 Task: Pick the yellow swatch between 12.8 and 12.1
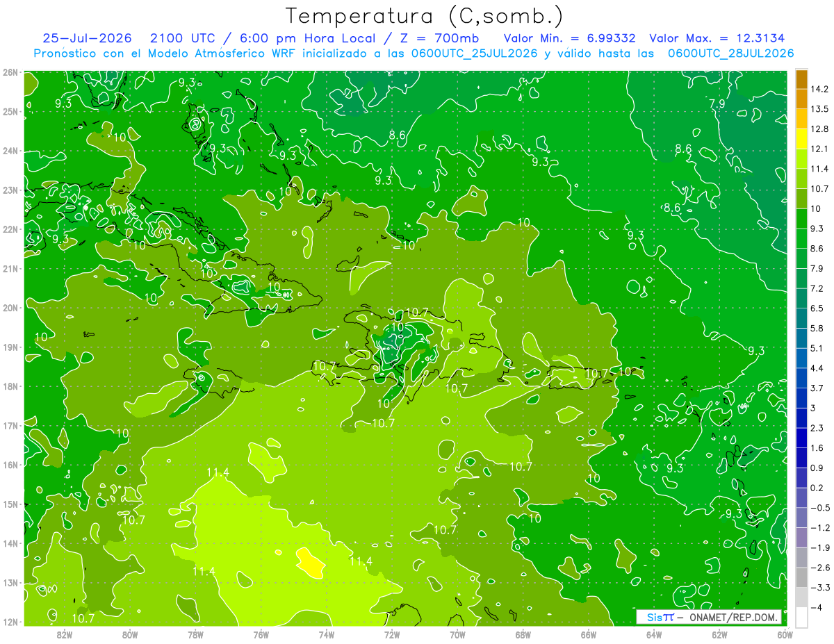tap(801, 139)
